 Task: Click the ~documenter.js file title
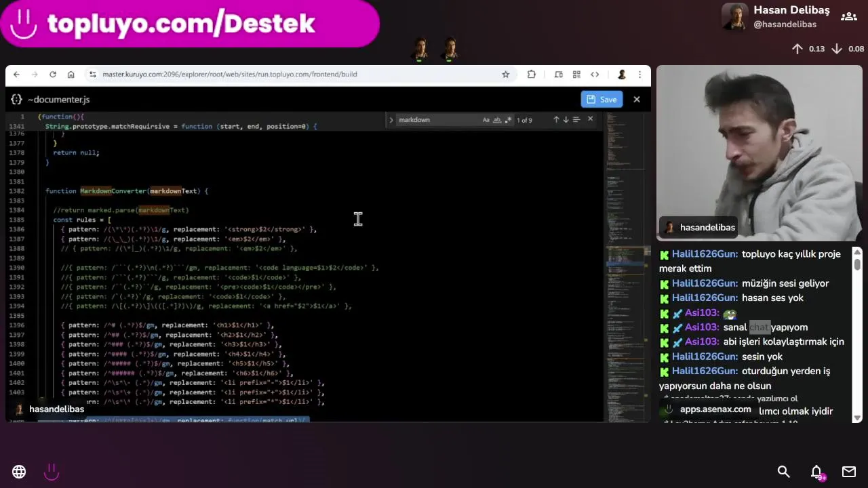pyautogui.click(x=58, y=100)
